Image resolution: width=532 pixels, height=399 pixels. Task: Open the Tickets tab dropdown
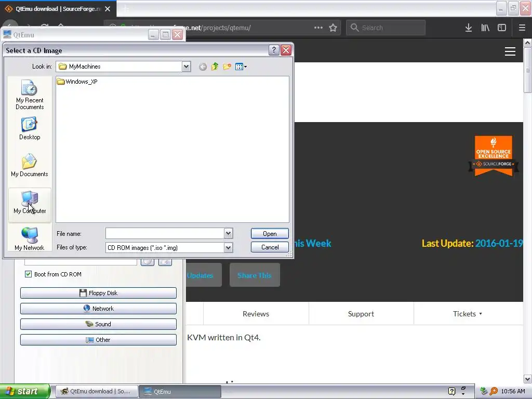(x=468, y=314)
